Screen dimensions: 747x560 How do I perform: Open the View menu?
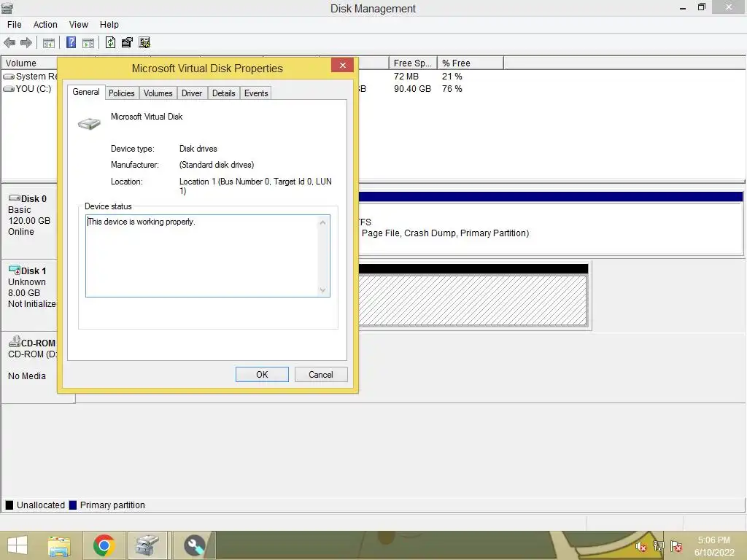click(79, 25)
